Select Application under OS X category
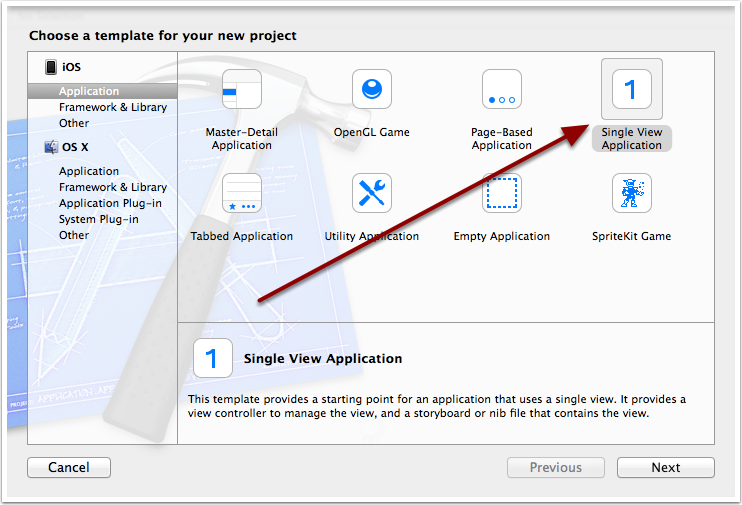The height and width of the screenshot is (505, 742). tap(89, 171)
